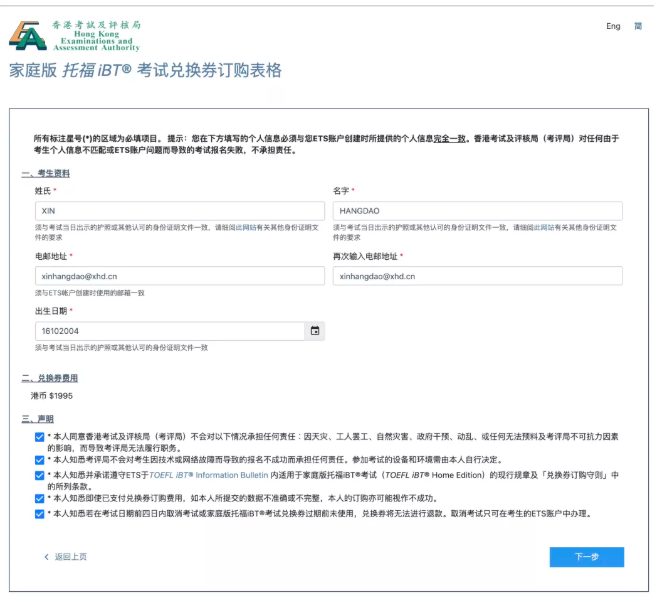654x596 pixels.
Task: Open the date picker calendar icon
Action: pyautogui.click(x=315, y=331)
